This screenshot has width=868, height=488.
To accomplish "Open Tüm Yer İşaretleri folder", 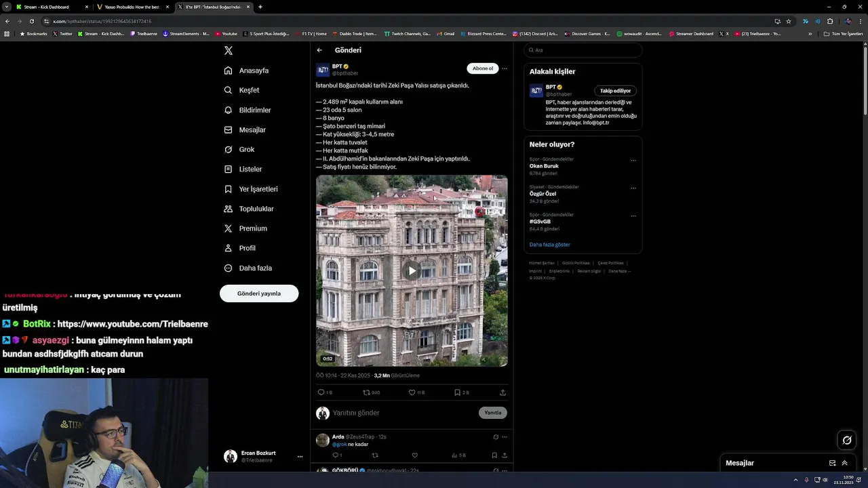I will 844,34.
